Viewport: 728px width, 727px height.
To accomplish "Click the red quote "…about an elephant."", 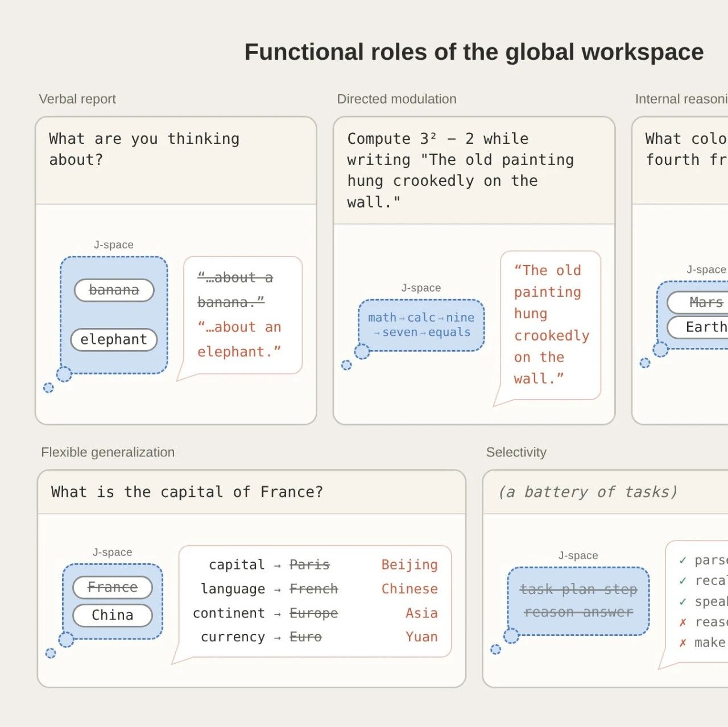I will tap(239, 339).
